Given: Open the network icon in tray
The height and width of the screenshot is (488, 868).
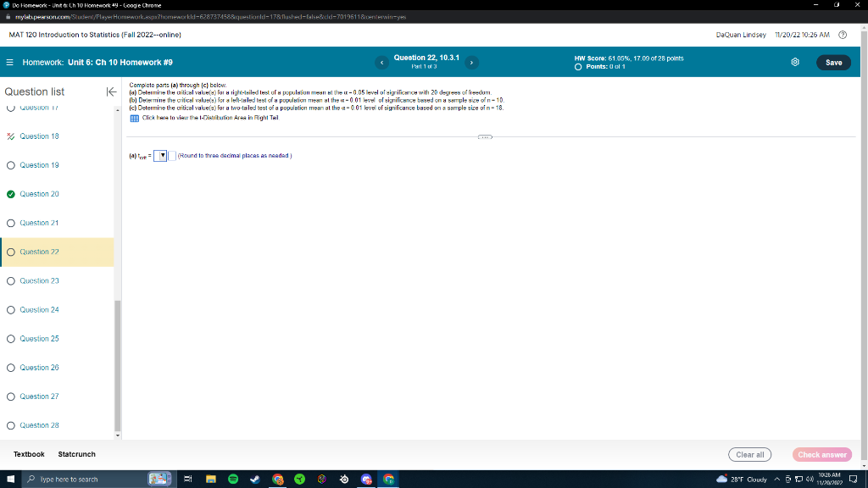Looking at the screenshot, I should [798, 480].
